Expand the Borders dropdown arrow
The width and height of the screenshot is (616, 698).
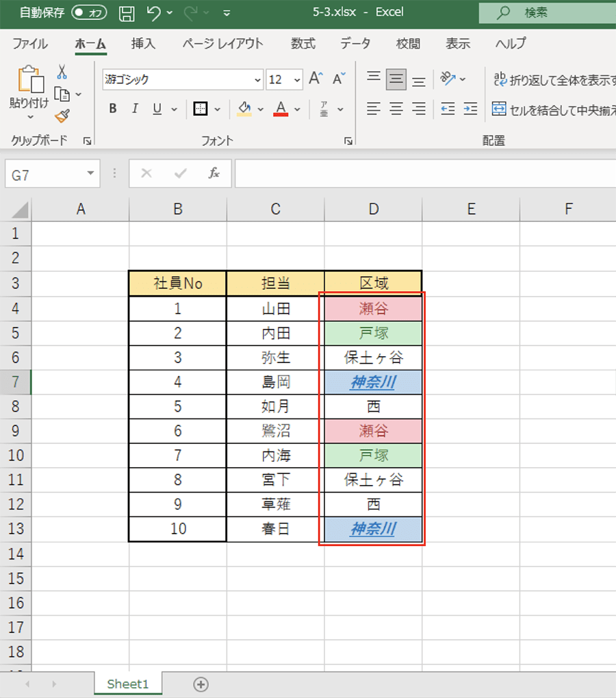(x=218, y=109)
